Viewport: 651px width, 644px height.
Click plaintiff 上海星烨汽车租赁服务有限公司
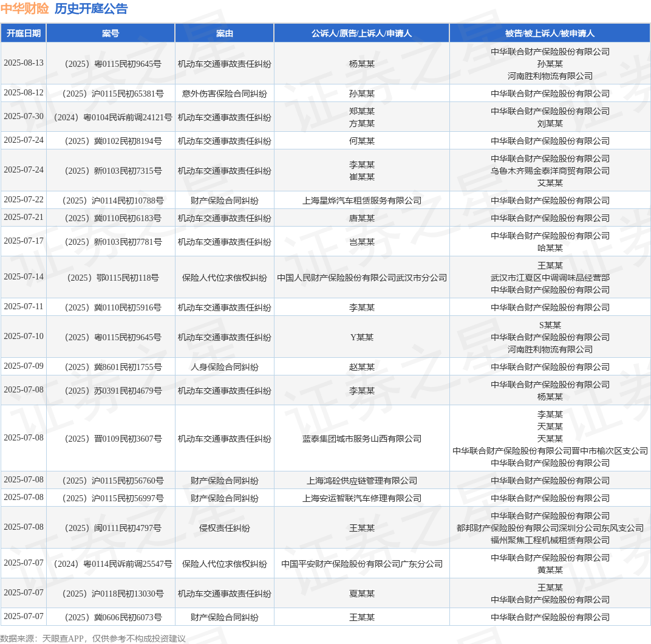click(361, 200)
